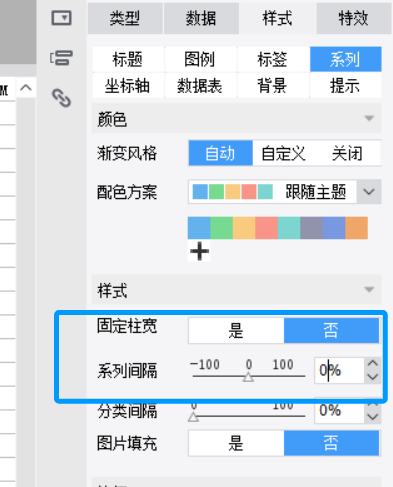
Task: Set 渐变风格 to 自动
Action: 220,153
